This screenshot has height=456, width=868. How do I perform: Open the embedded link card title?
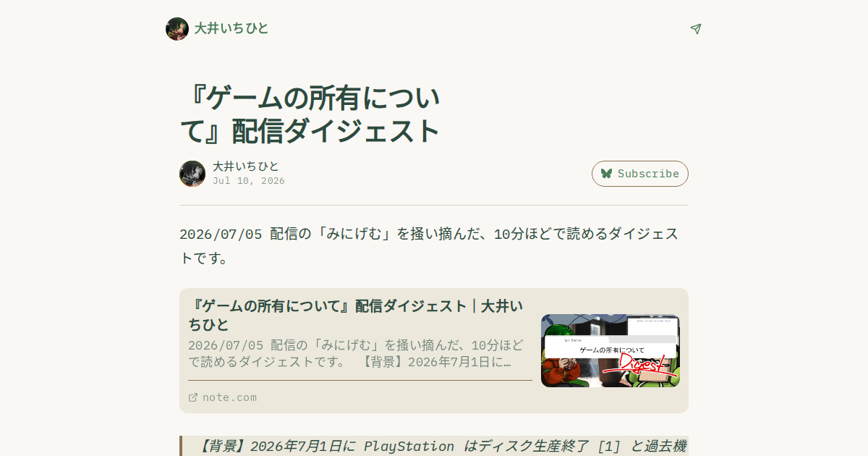pos(356,315)
